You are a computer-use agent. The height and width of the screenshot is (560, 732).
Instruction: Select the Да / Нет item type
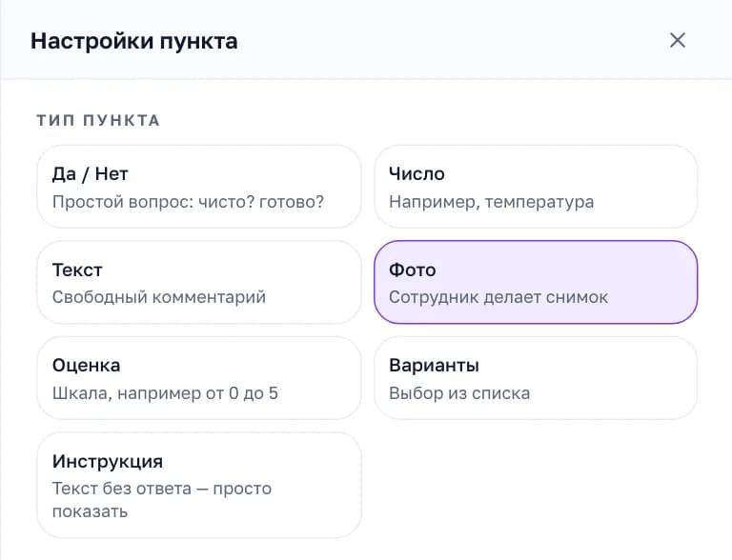pyautogui.click(x=199, y=187)
